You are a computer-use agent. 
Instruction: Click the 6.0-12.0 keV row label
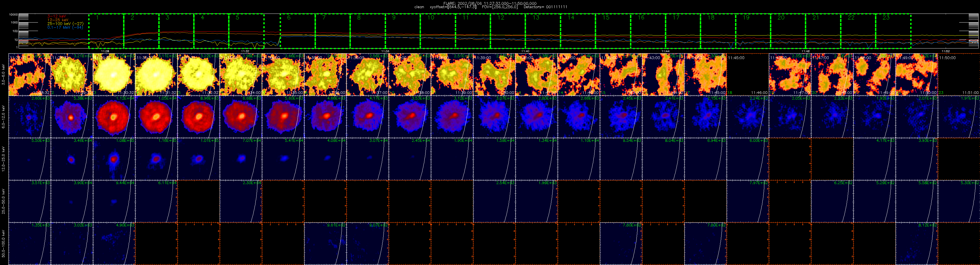(x=4, y=117)
